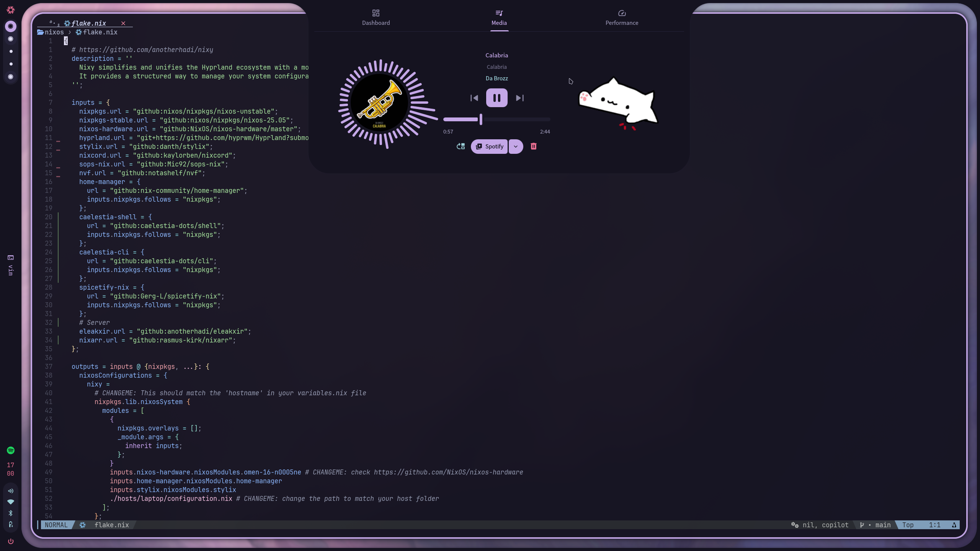This screenshot has width=980, height=551.
Task: Switch to the active first workspace indicator
Action: point(11,26)
